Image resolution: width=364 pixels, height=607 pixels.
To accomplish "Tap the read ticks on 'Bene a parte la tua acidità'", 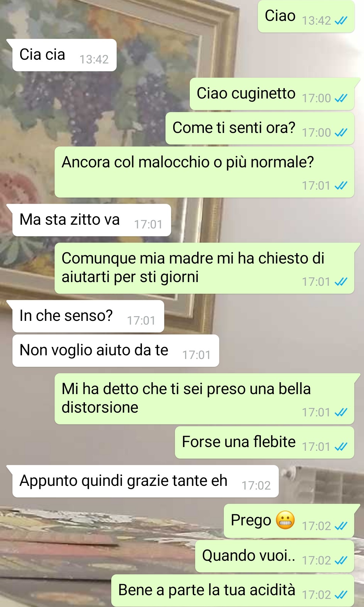I will (341, 595).
